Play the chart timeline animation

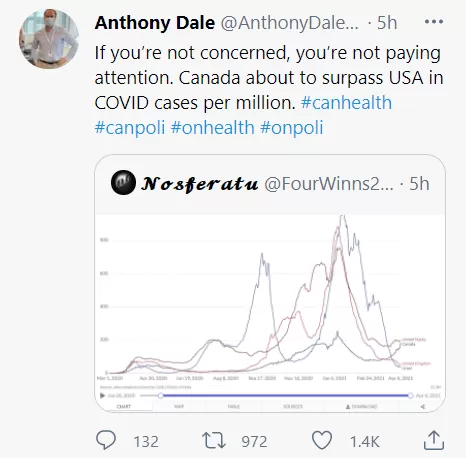click(x=102, y=396)
